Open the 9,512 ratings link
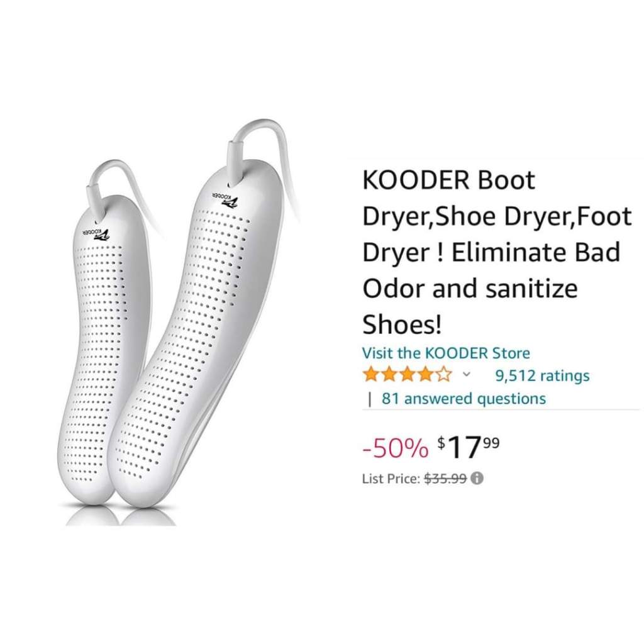644x644 pixels. point(542,375)
